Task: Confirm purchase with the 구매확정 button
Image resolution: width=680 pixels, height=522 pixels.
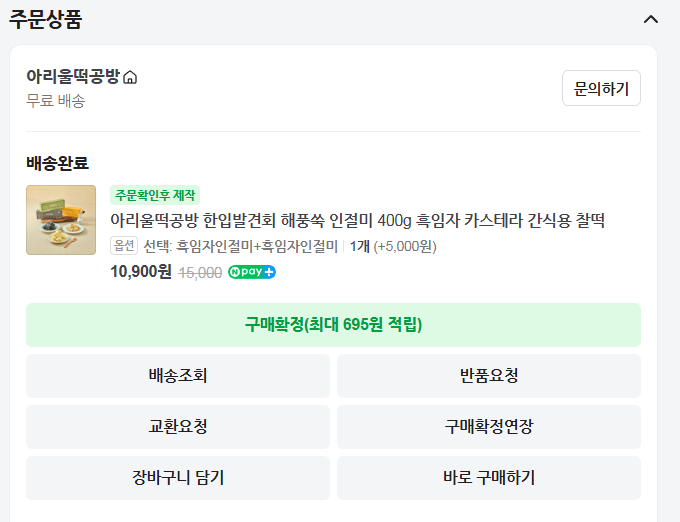Action: [x=333, y=325]
